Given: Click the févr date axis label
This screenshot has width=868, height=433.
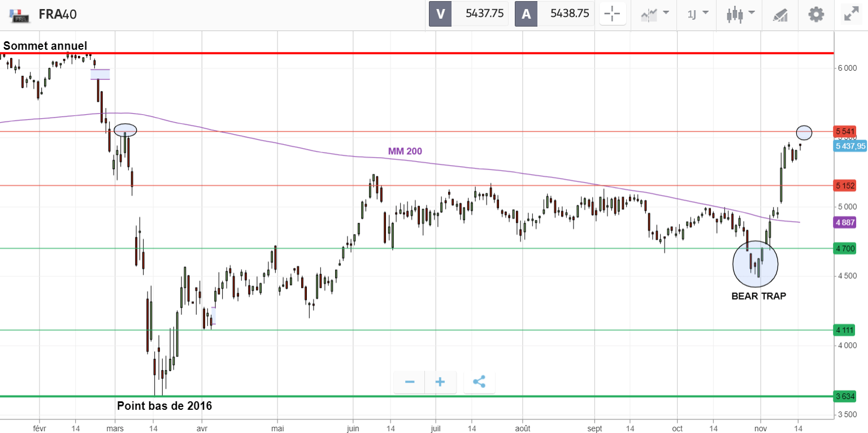Looking at the screenshot, I should click(x=39, y=428).
